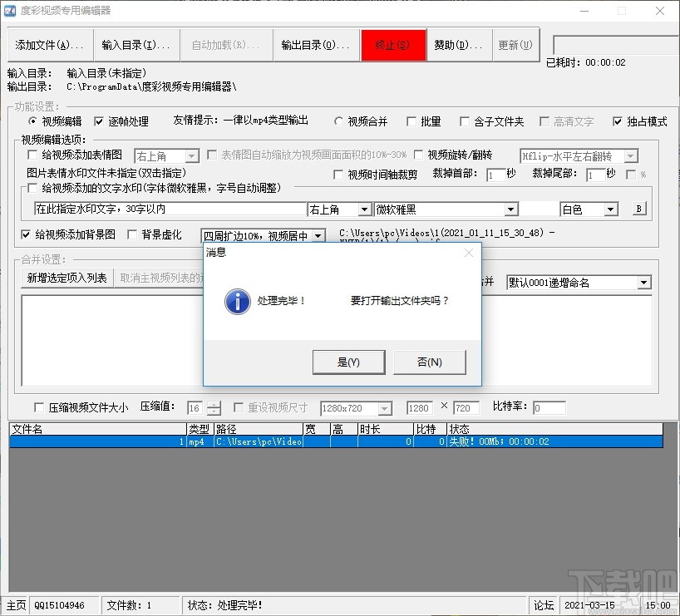Click the B bold font icon
The image size is (680, 616).
point(638,209)
